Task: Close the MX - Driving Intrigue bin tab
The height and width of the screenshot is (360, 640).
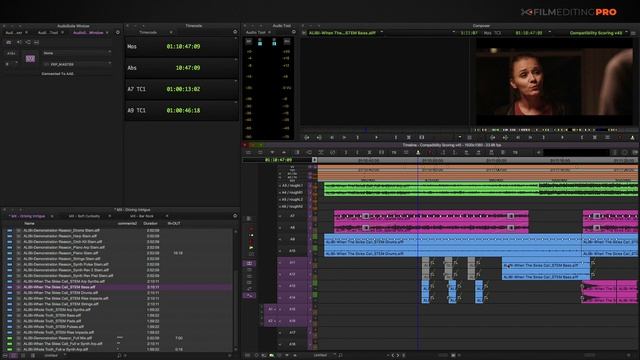Action: pyautogui.click(x=52, y=216)
